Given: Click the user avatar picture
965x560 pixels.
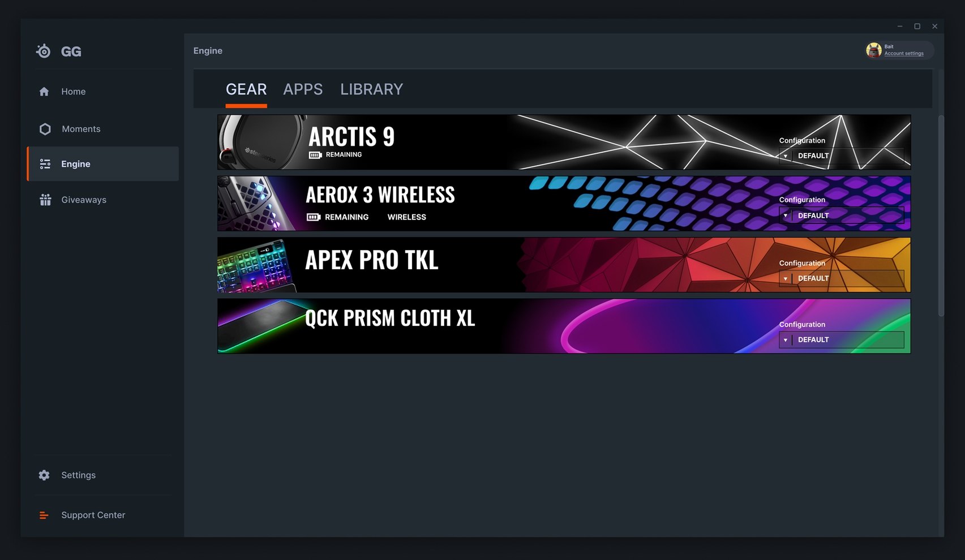Looking at the screenshot, I should (874, 50).
